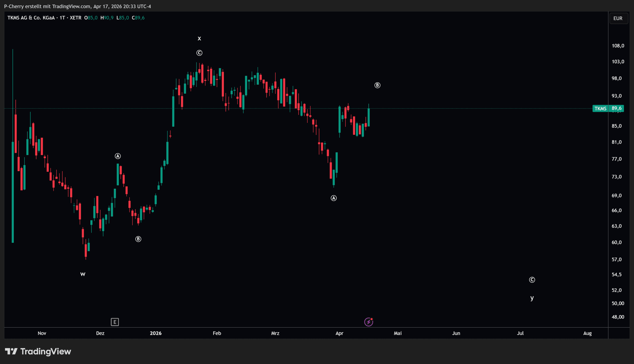This screenshot has height=364, width=634.
Task: Click the '2026' year label on the time axis
Action: [x=156, y=333]
